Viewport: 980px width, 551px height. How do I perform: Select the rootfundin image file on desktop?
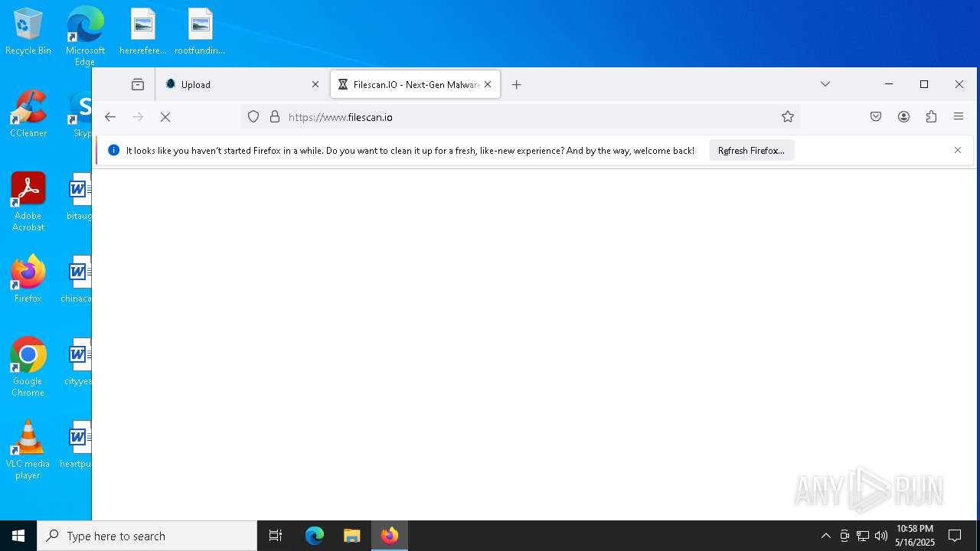(x=200, y=32)
